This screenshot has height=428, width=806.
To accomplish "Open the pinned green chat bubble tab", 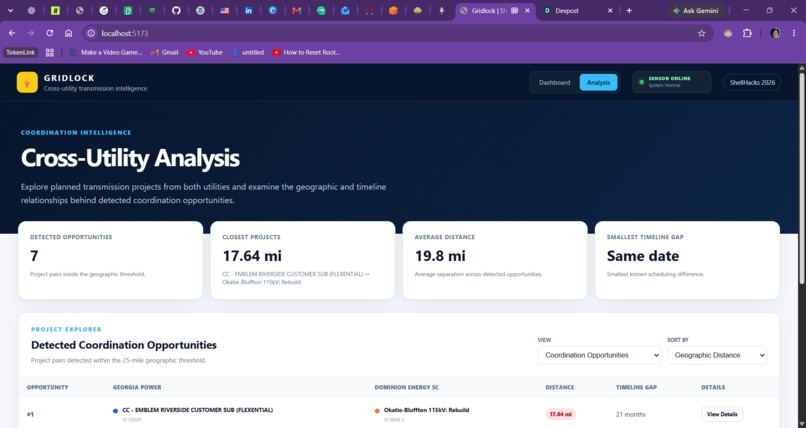I will tap(321, 10).
